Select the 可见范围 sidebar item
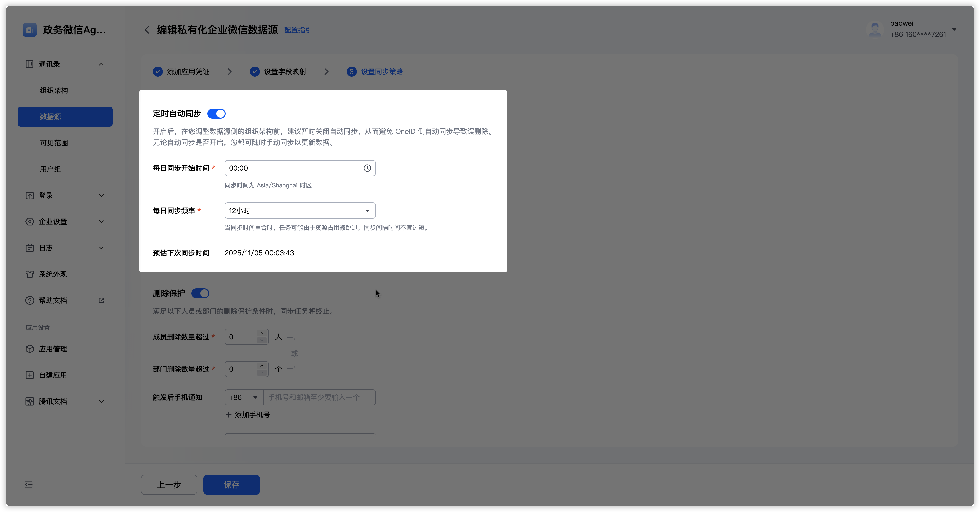The image size is (980, 512). click(54, 143)
